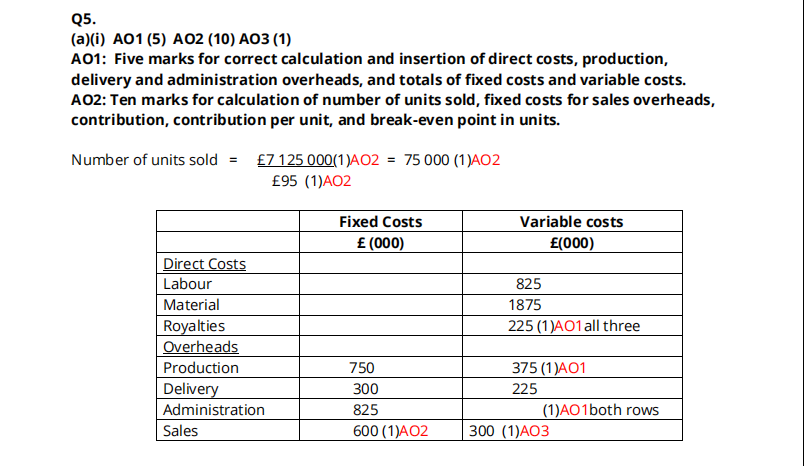Click the underlined Overheads row heading
This screenshot has height=466, width=804.
coord(200,347)
